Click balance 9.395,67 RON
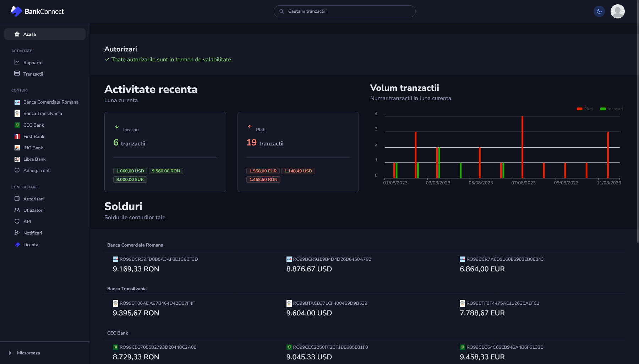Viewport: 639px width, 364px height. click(136, 313)
